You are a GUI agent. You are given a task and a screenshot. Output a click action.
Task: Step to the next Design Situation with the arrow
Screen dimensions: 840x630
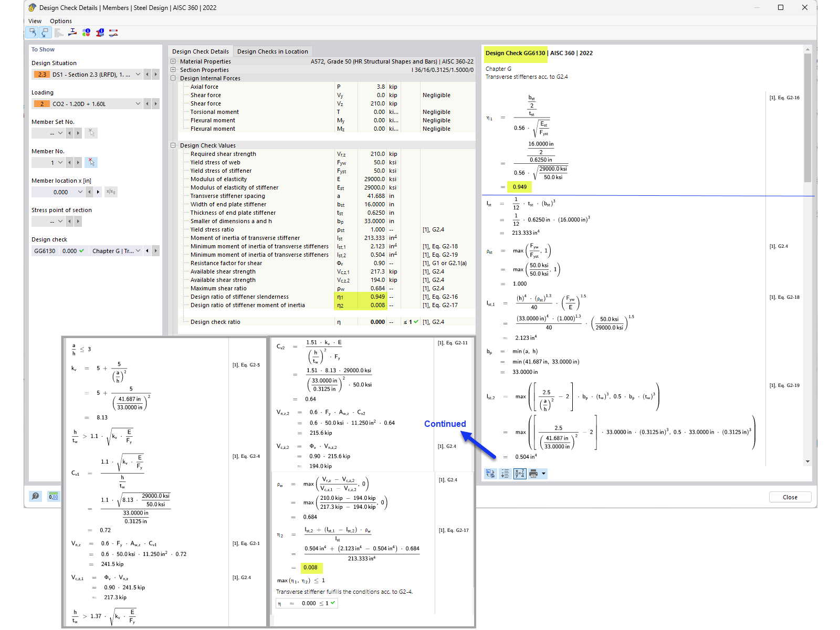click(155, 74)
